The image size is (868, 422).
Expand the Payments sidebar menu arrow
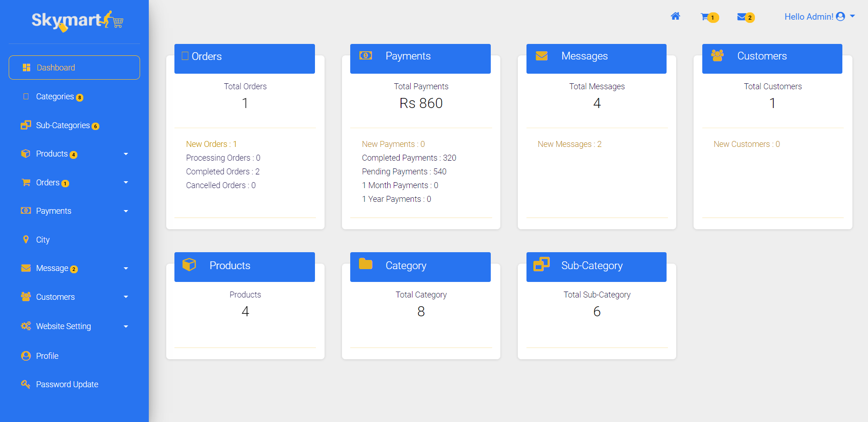tap(126, 211)
